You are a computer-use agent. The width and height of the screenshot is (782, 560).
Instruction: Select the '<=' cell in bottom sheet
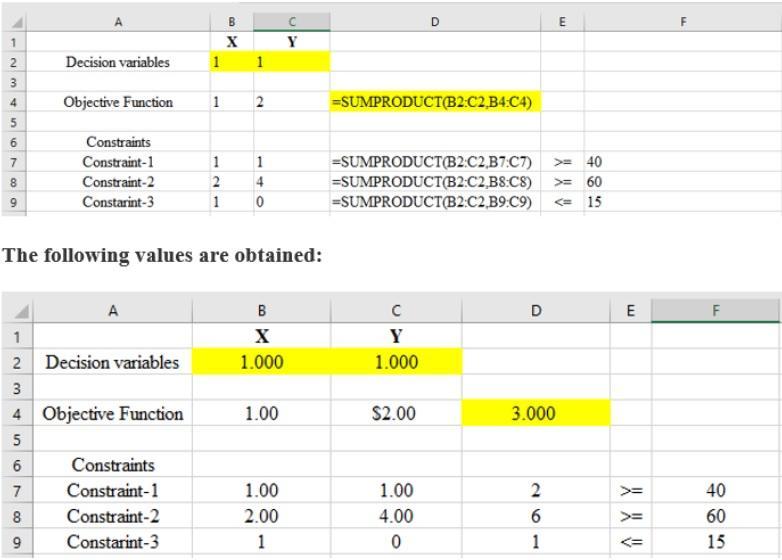[631, 542]
